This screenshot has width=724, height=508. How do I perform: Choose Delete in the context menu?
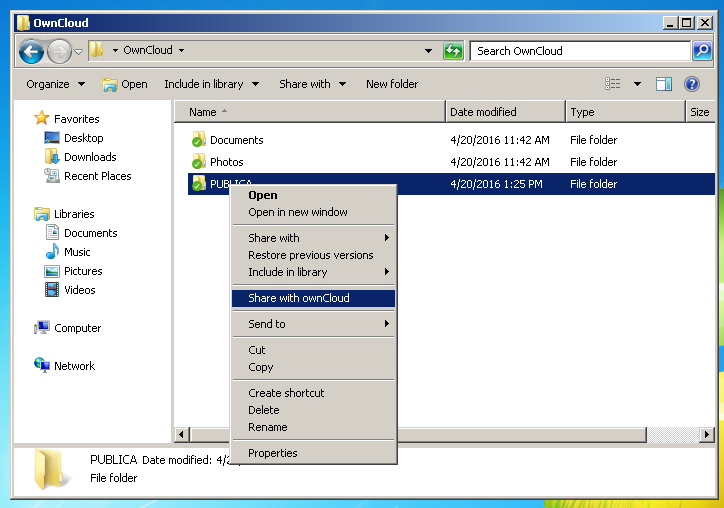[314, 410]
